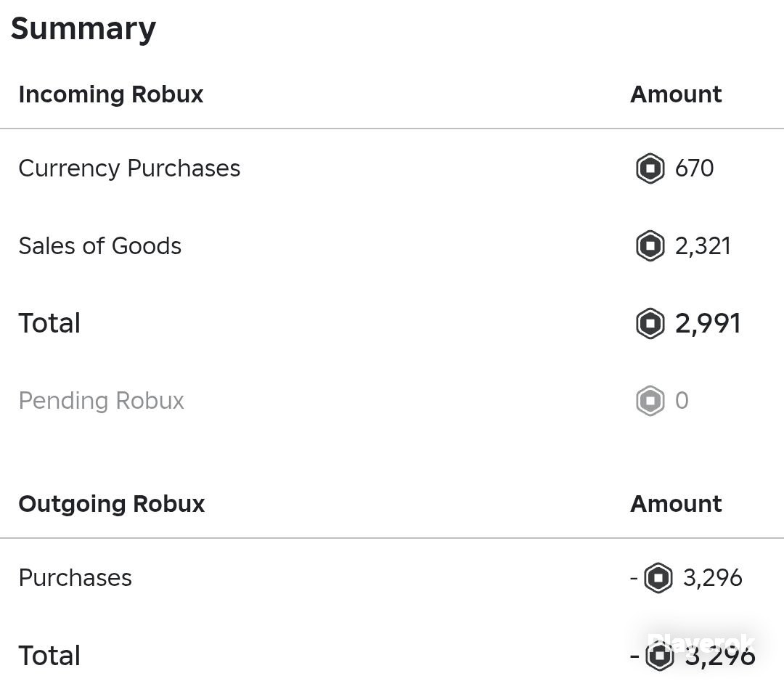The width and height of the screenshot is (784, 684).
Task: Click the incoming Total label
Action: (x=49, y=324)
